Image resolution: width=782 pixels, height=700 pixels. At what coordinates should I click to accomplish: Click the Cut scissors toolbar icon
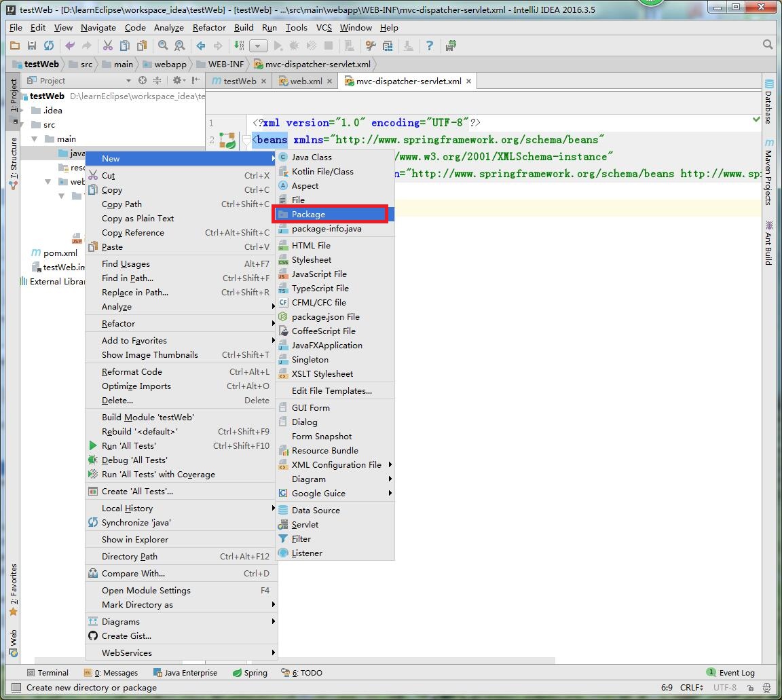point(108,46)
